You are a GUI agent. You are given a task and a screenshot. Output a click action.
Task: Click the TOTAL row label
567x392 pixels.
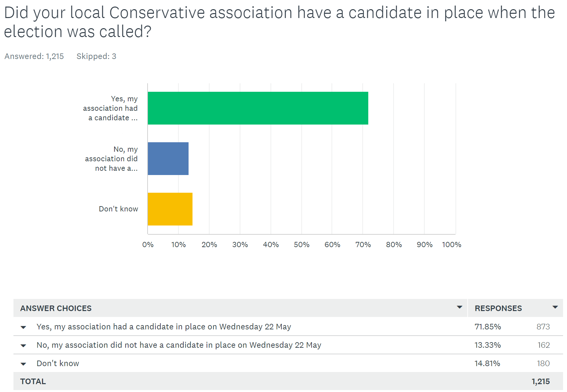tap(33, 382)
